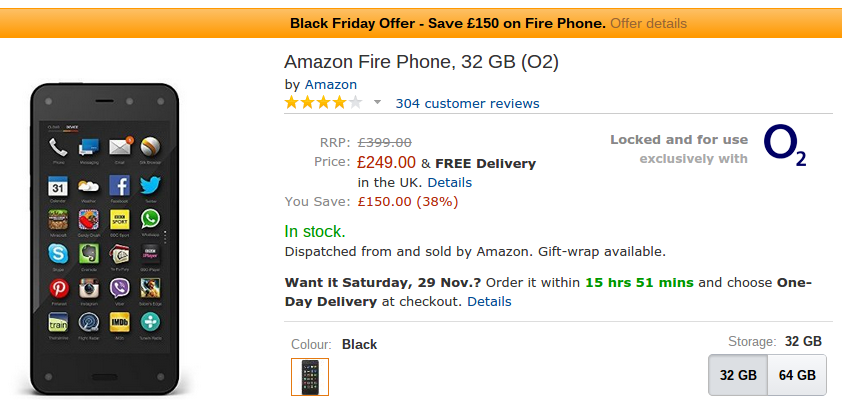Click the star rating graphic

pyautogui.click(x=323, y=103)
